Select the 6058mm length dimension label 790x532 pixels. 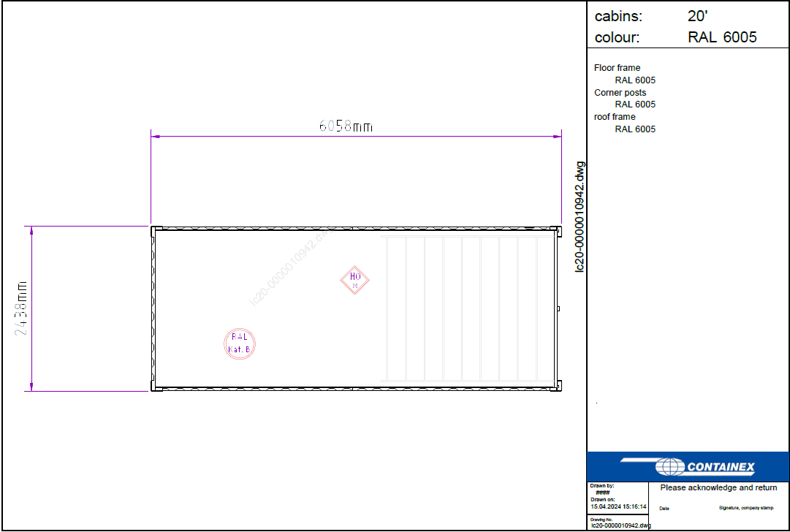click(346, 126)
